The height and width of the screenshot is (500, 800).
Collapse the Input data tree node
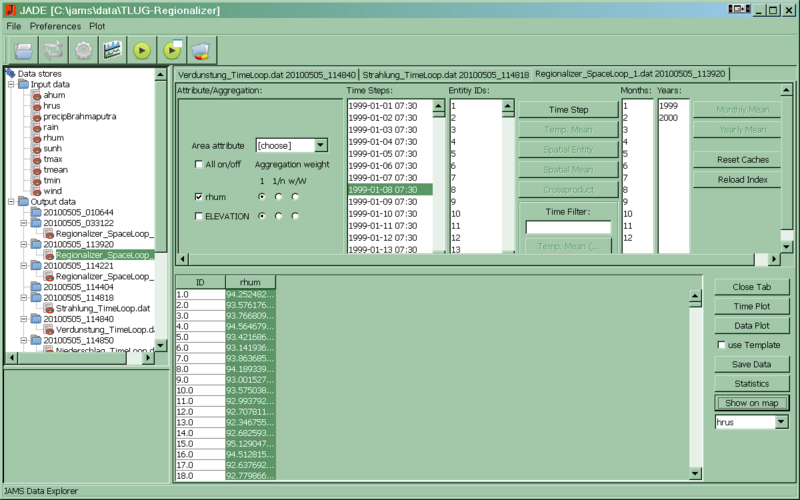click(x=11, y=84)
